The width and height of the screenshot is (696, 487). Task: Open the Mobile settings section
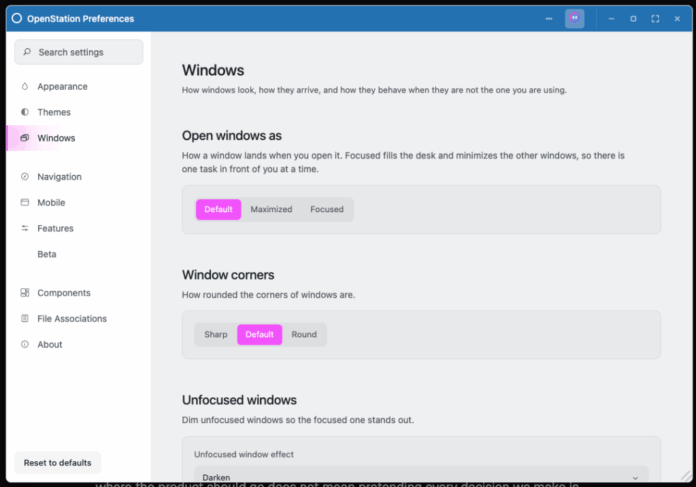coord(79,202)
